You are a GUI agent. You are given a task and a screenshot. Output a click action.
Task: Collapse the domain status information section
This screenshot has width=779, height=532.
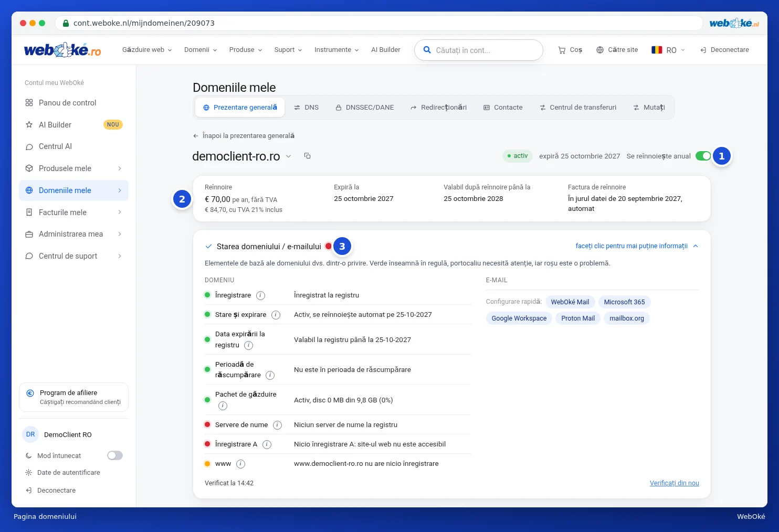pyautogui.click(x=637, y=246)
